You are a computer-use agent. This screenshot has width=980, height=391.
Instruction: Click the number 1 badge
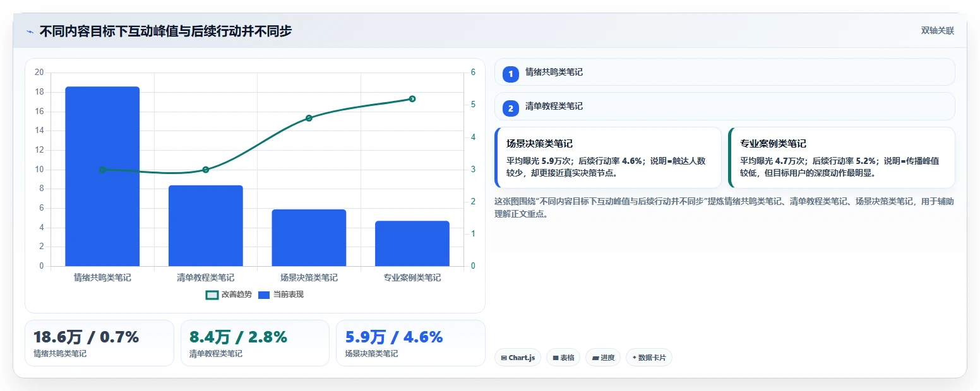pos(511,74)
